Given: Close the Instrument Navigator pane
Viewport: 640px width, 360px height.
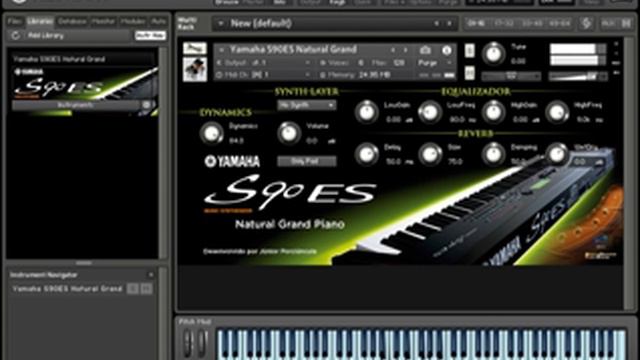Looking at the screenshot, I should [x=151, y=275].
